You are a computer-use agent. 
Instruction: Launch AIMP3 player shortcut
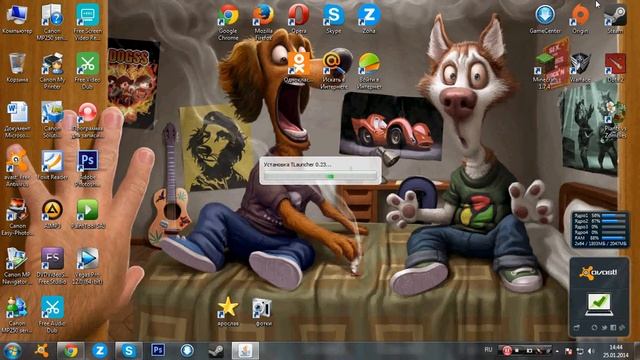click(x=52, y=214)
